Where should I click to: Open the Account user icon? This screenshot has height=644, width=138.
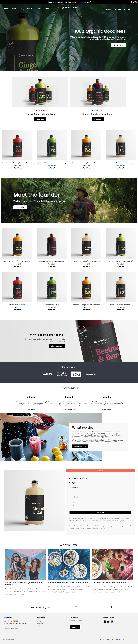pos(113,10)
